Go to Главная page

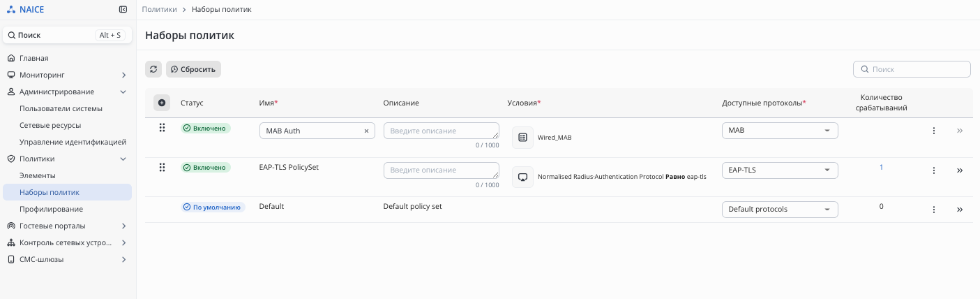(33, 58)
